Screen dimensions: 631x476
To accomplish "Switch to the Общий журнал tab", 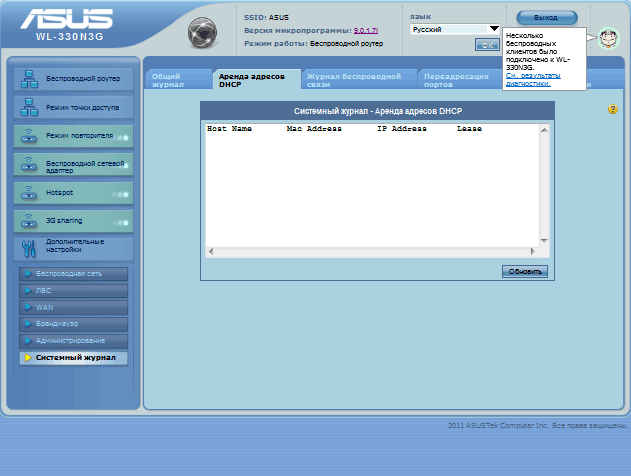I will [175, 80].
